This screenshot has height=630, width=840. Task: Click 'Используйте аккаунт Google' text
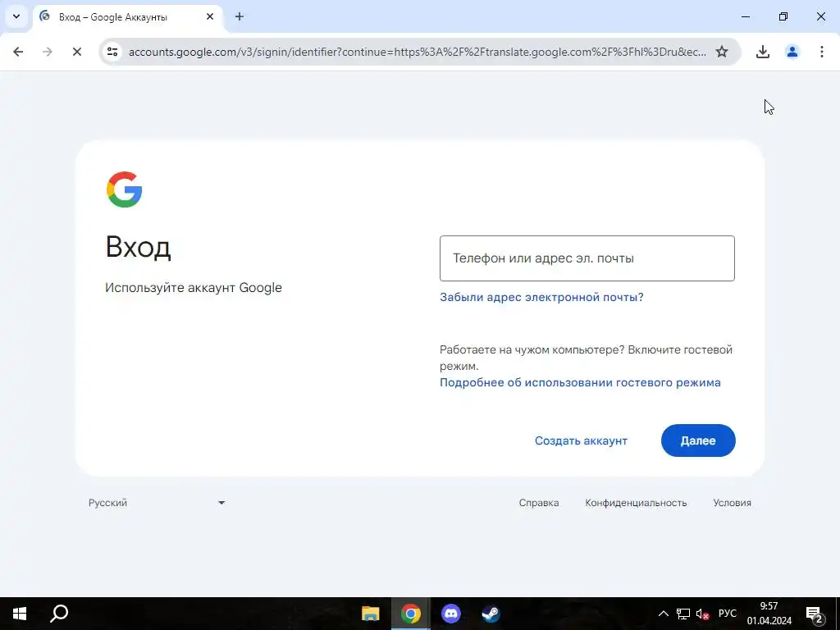tap(194, 288)
